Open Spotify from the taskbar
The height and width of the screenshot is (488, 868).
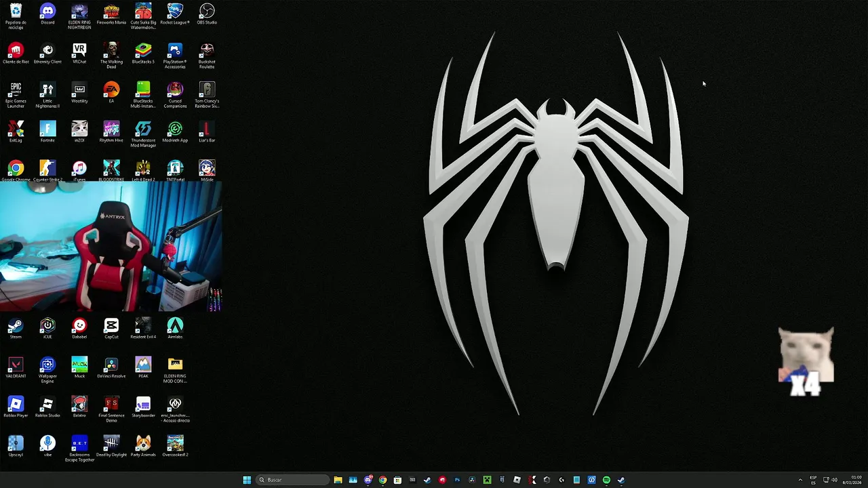pyautogui.click(x=606, y=480)
